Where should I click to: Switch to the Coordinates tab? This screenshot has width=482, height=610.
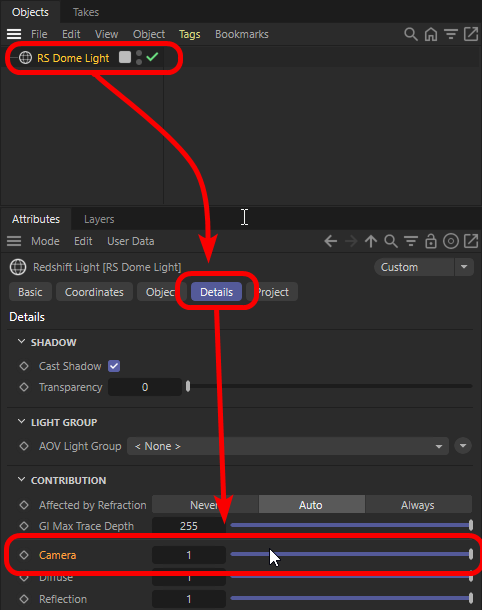(x=94, y=292)
